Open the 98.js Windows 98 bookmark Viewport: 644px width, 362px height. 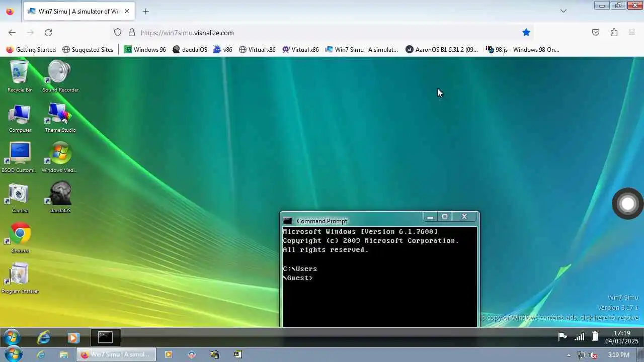tap(522, 49)
